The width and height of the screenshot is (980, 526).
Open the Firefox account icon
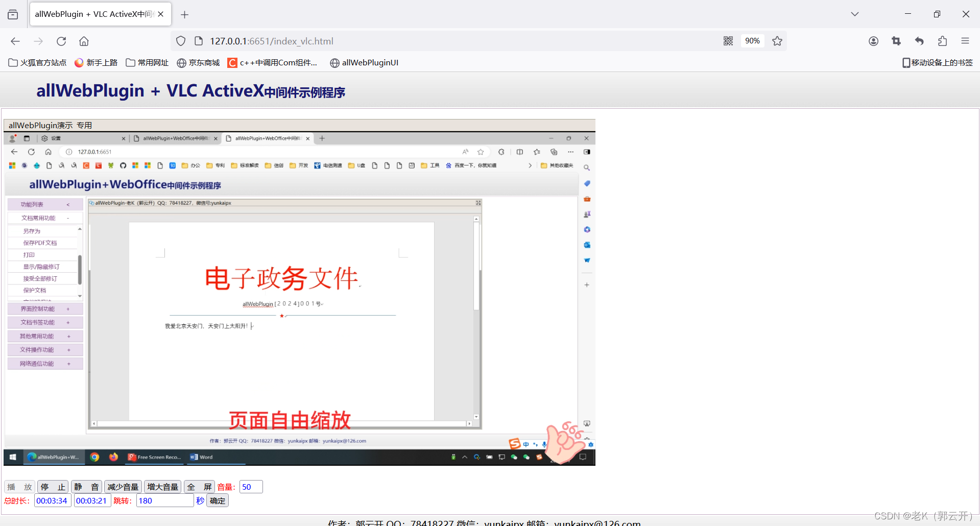point(873,41)
